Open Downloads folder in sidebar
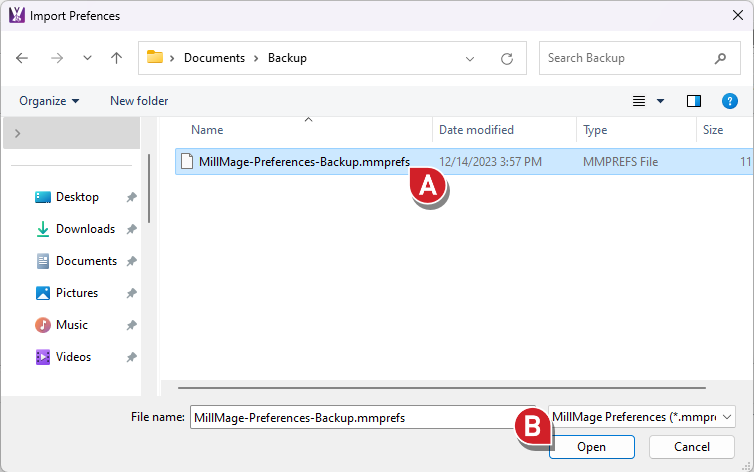The height and width of the screenshot is (472, 754). coord(85,229)
